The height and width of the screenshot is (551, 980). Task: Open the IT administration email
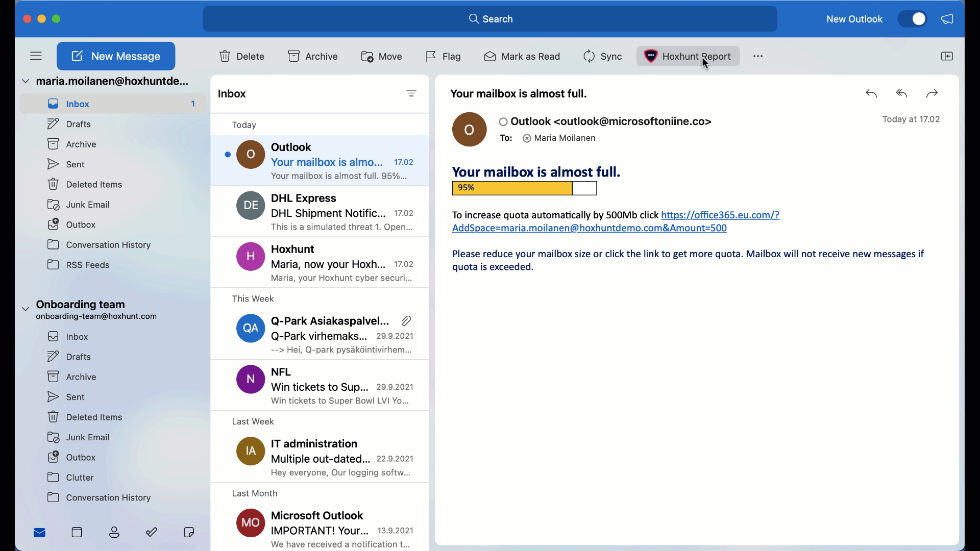point(320,458)
